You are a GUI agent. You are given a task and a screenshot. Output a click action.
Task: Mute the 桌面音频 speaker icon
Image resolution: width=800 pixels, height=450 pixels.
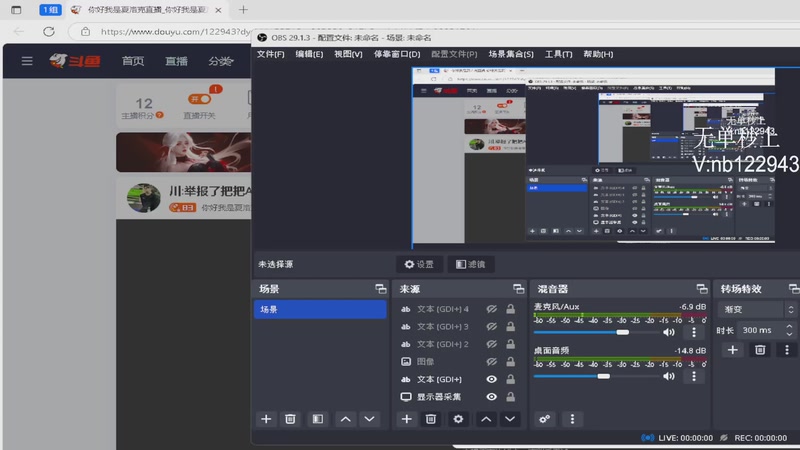point(668,376)
